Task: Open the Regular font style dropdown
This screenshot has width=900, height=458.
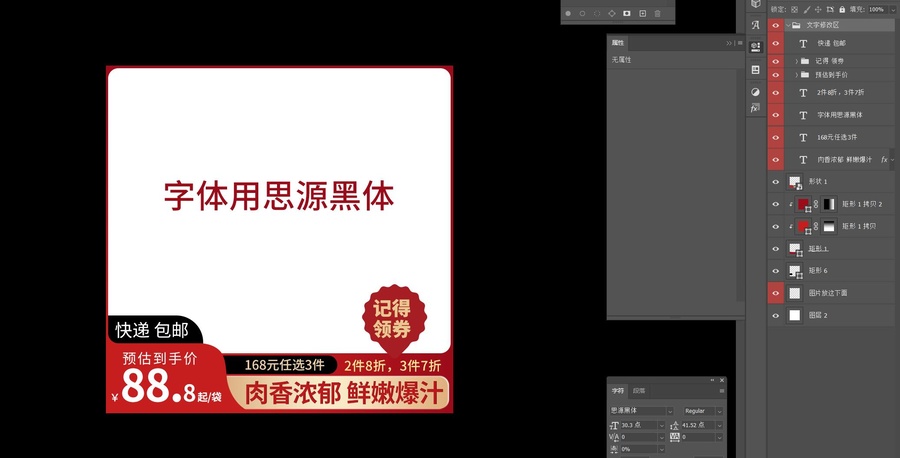Action: point(719,412)
